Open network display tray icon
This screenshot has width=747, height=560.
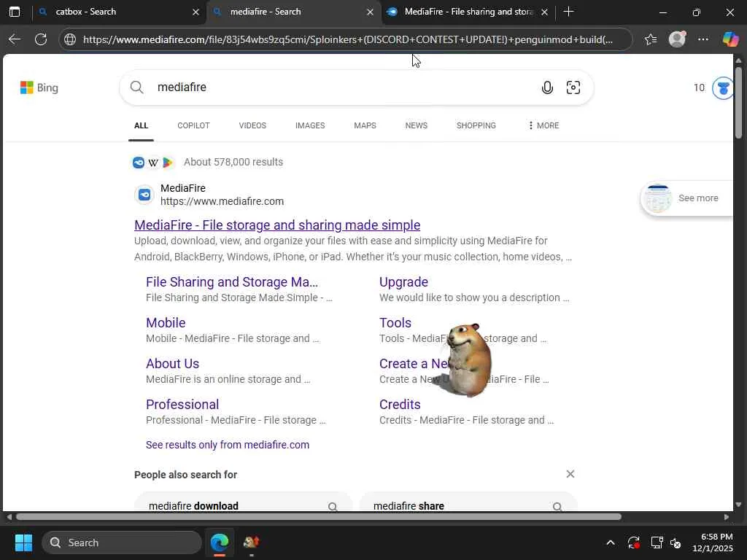click(x=657, y=542)
